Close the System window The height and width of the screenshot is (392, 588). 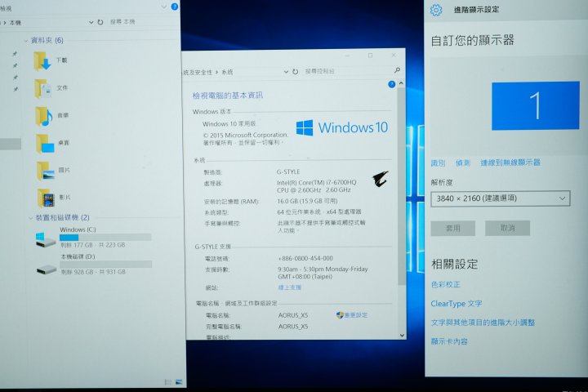click(x=394, y=56)
